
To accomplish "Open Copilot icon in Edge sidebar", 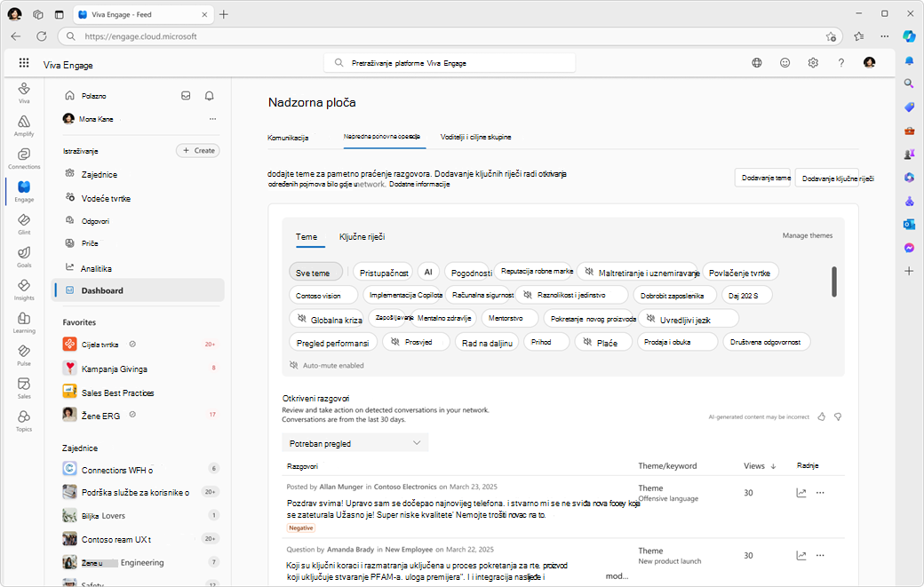I will 909,36.
